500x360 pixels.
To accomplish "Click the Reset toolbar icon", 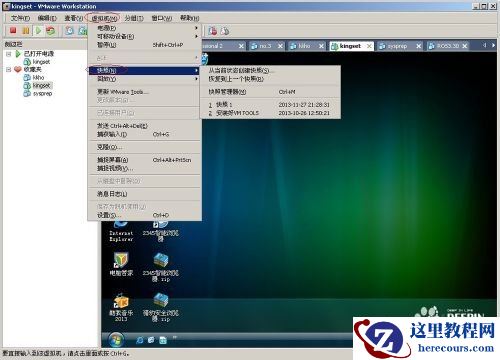I will coord(51,31).
